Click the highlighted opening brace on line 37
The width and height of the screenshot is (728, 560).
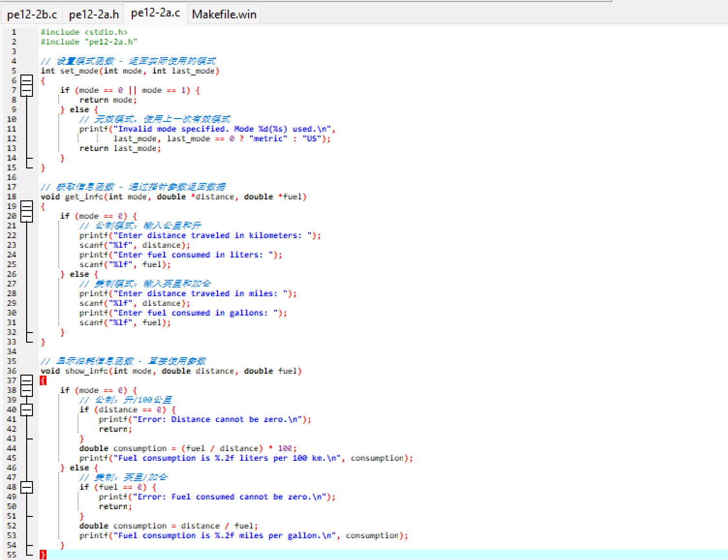point(43,381)
